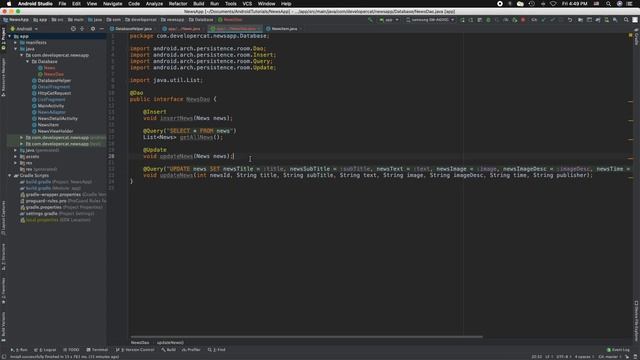Hide the Project panel with minimize icon
The width and height of the screenshot is (640, 360).
click(102, 29)
